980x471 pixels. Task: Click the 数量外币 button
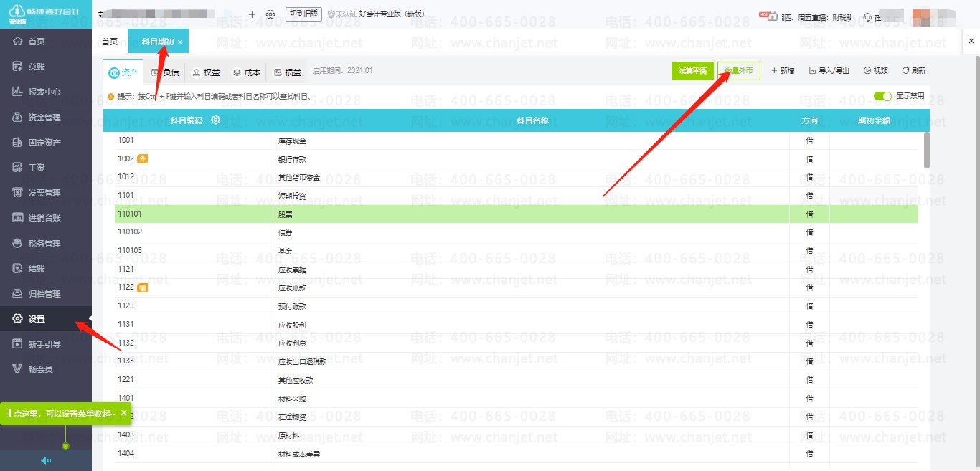click(x=738, y=71)
